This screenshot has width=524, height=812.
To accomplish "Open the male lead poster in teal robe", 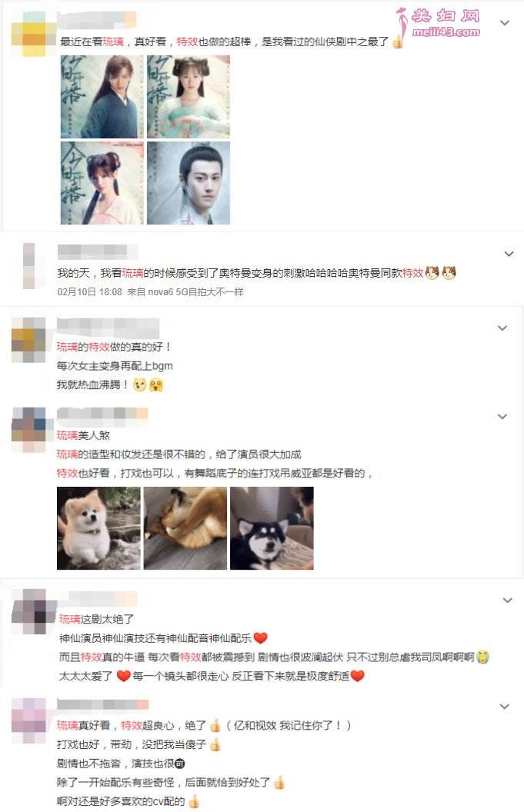I will [x=102, y=97].
